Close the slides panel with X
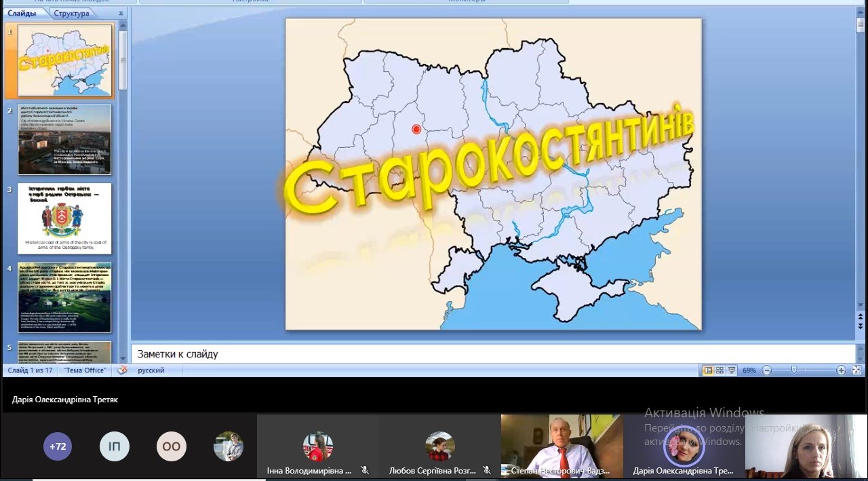 pyautogui.click(x=121, y=14)
